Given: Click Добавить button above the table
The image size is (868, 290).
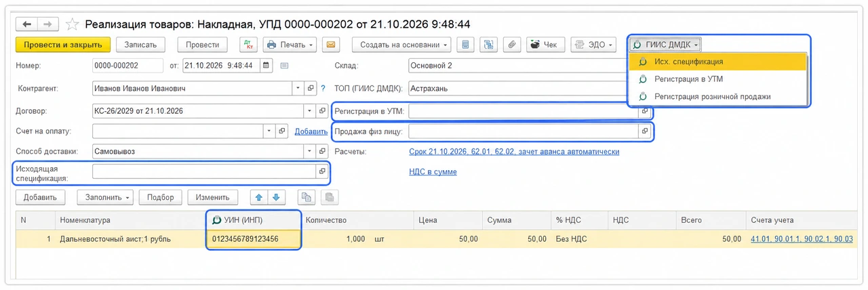Looking at the screenshot, I should pyautogui.click(x=40, y=197).
